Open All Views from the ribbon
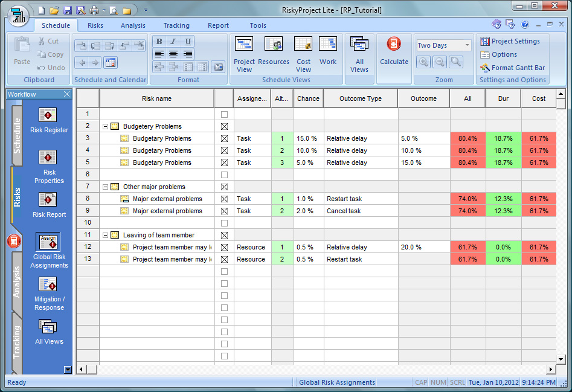 click(359, 55)
